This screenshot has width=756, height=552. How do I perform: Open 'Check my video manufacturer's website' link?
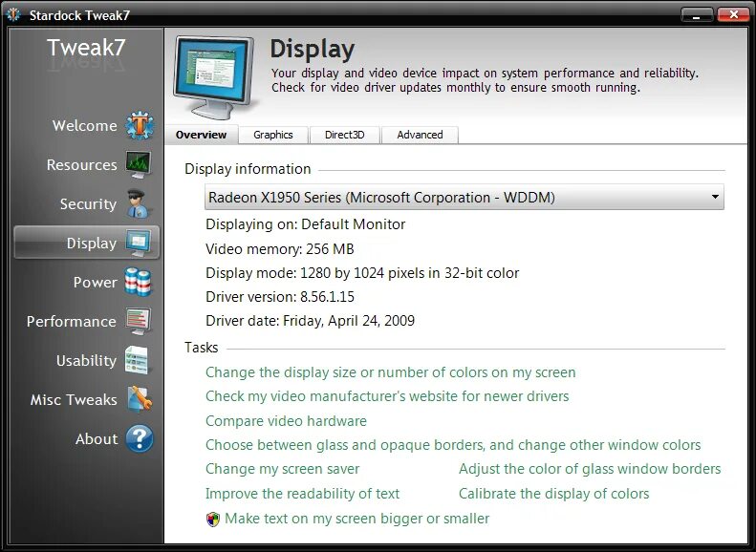pyautogui.click(x=387, y=396)
